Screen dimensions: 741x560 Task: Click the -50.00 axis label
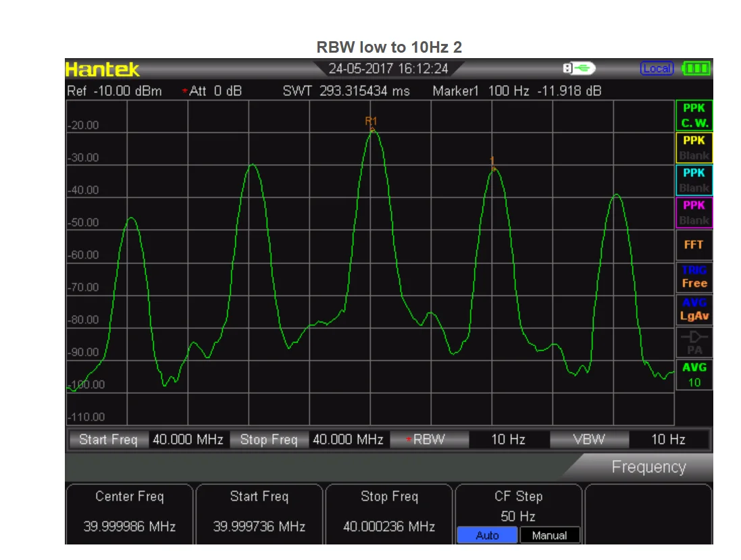point(83,223)
